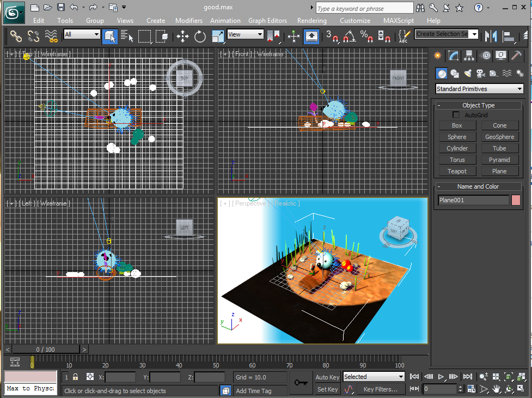The width and height of the screenshot is (532, 398).
Task: Click the Plane001 object name field
Action: click(474, 200)
